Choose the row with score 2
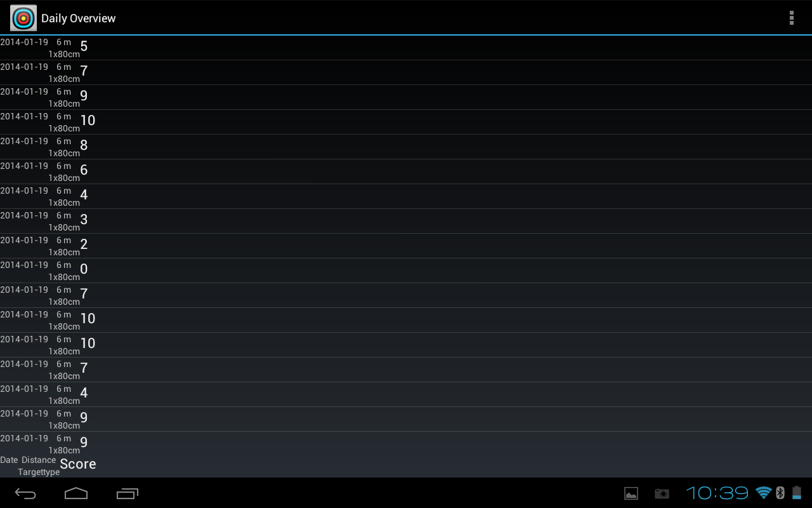 pos(406,246)
